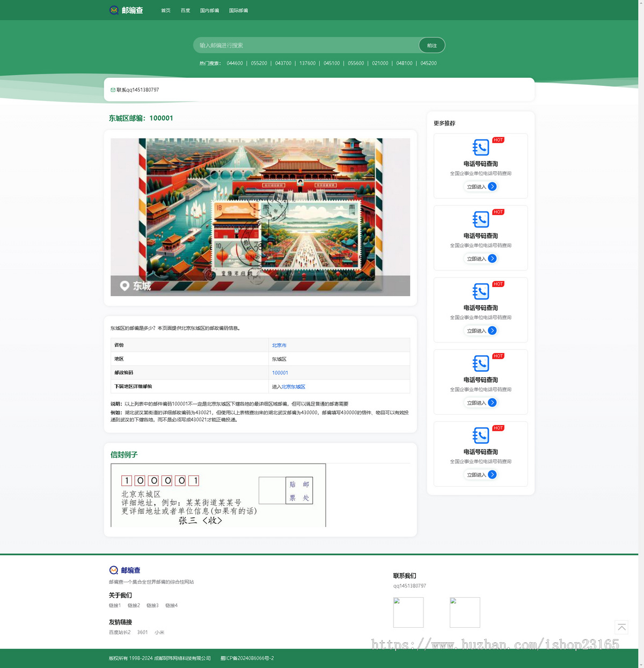Click 立即进入 arrow in second card

click(x=492, y=259)
